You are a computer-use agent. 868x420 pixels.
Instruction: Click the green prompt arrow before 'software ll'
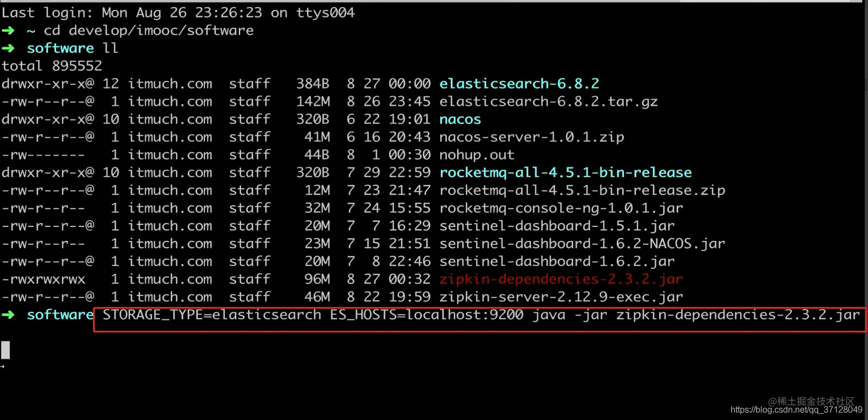pyautogui.click(x=8, y=48)
